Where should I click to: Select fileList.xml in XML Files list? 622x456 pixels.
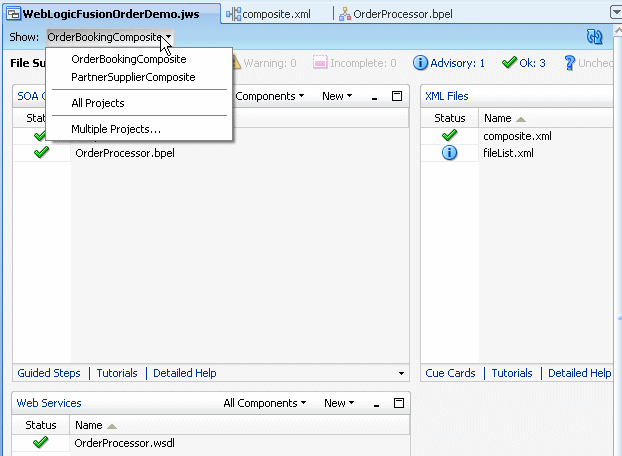508,153
